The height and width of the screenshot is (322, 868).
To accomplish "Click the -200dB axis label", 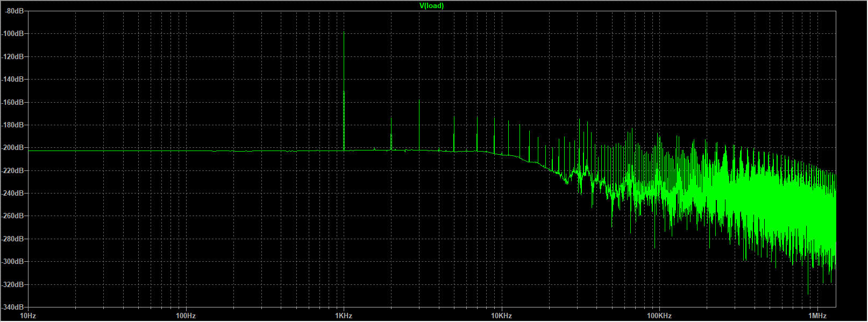I will point(13,147).
